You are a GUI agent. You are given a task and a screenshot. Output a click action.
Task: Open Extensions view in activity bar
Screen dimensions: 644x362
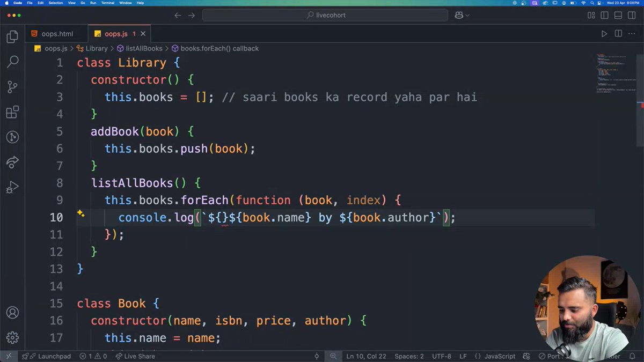(x=12, y=112)
